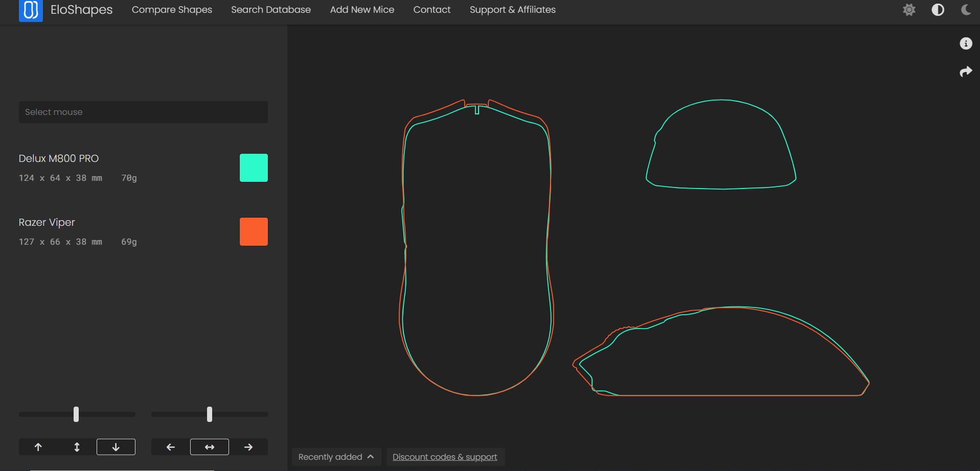Open Discount codes & support link
The image size is (980, 471).
point(445,457)
